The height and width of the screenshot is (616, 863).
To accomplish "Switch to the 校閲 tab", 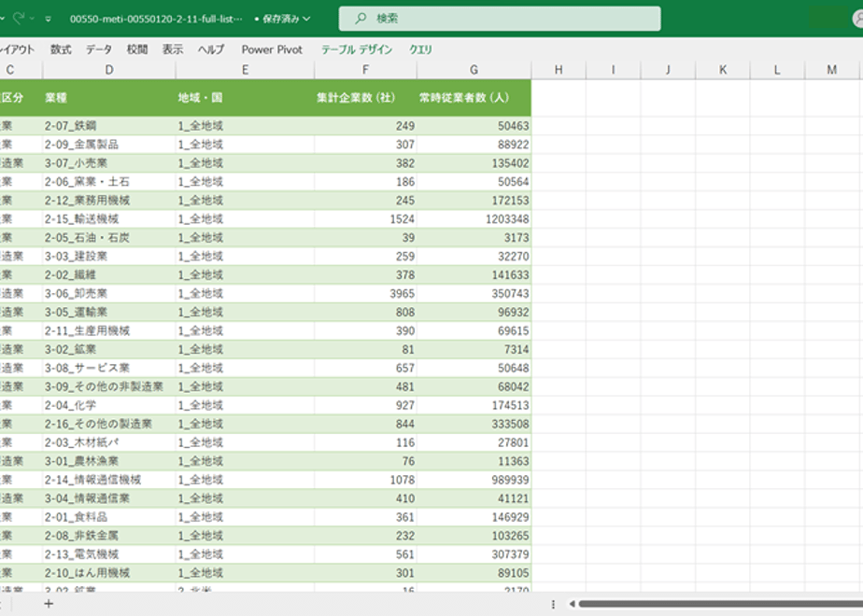I will (137, 49).
